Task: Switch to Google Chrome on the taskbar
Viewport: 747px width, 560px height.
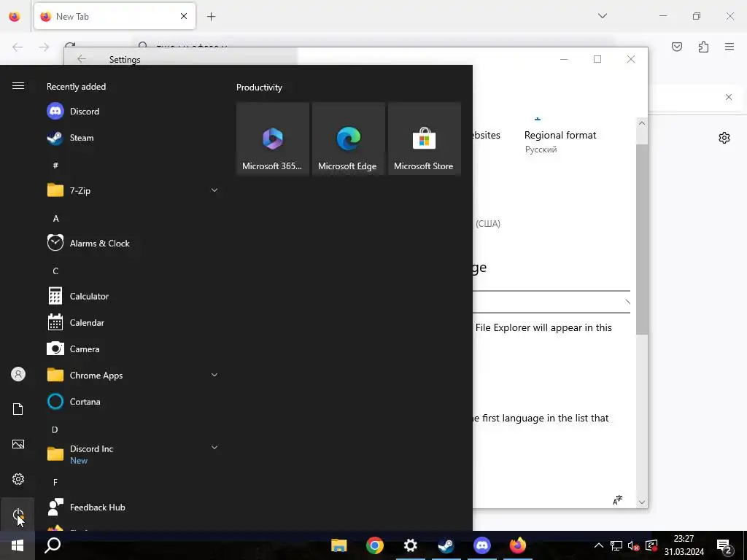Action: 375,545
